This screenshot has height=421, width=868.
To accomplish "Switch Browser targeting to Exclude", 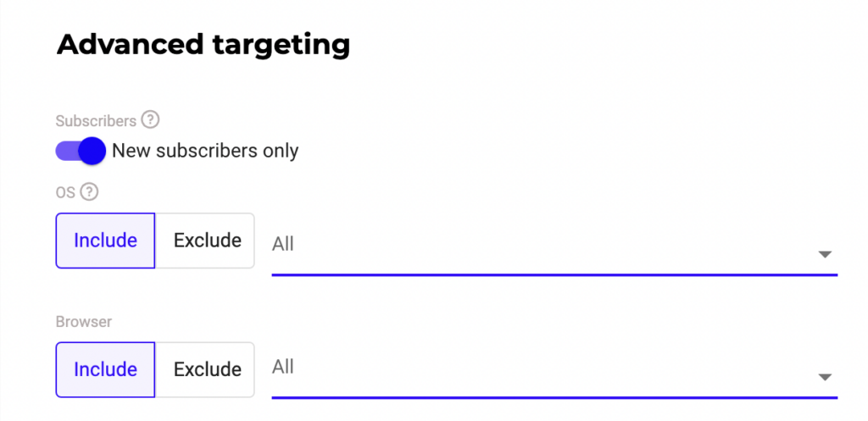I will click(205, 369).
